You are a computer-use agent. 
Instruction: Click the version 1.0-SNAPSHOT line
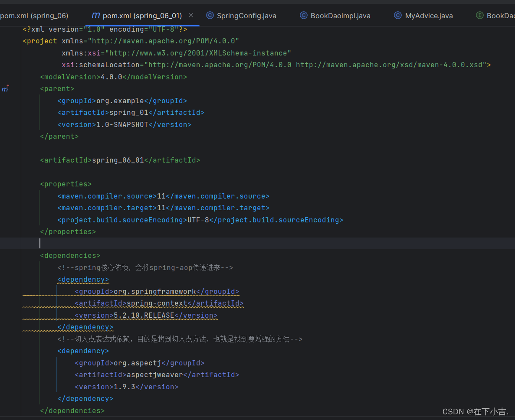pyautogui.click(x=124, y=125)
